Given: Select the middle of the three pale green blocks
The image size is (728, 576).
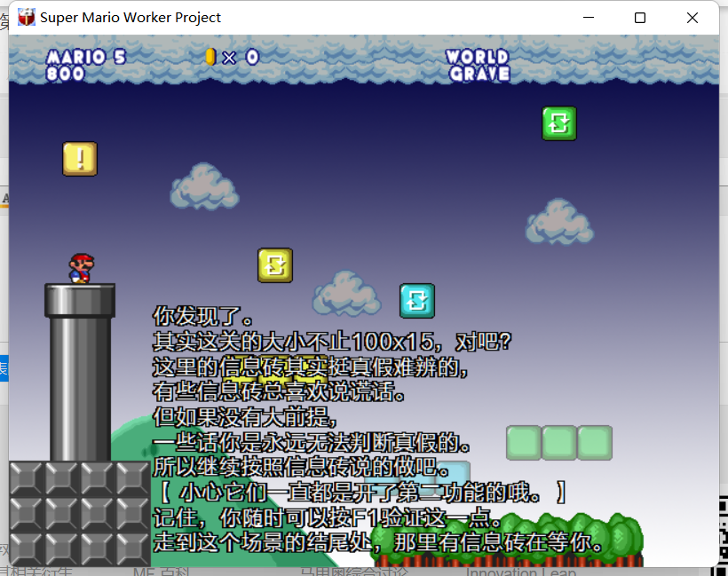Looking at the screenshot, I should [559, 443].
